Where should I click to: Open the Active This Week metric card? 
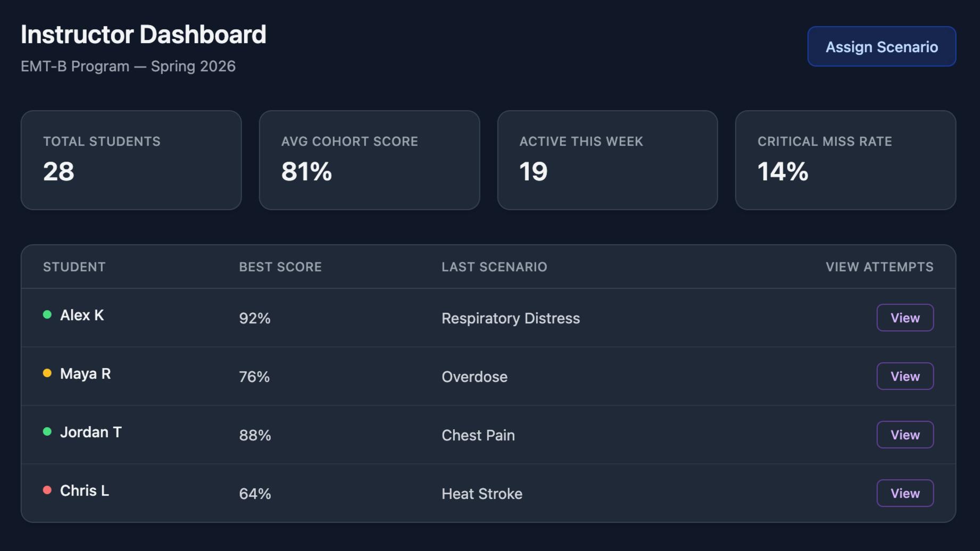pyautogui.click(x=608, y=160)
